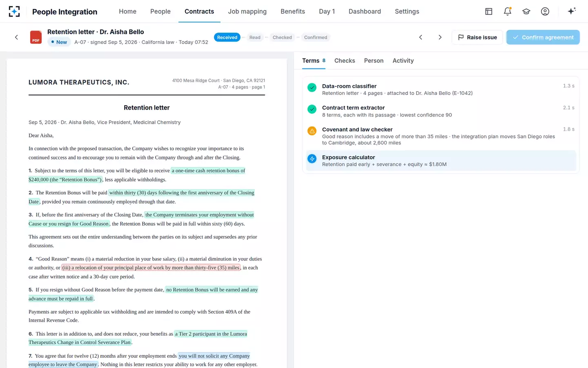This screenshot has height=368, width=588.
Task: Click the 'Retention letter' document heading
Action: click(147, 108)
